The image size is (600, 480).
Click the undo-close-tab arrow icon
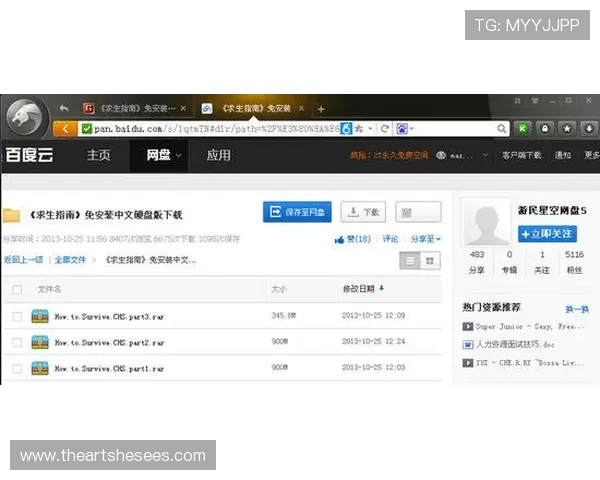[x=64, y=108]
